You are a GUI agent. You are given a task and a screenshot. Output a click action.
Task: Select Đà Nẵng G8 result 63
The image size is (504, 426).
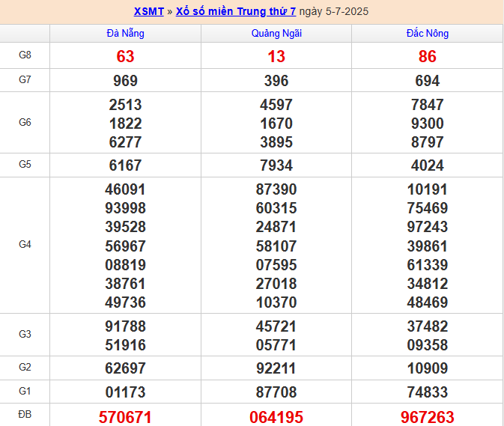coord(125,57)
